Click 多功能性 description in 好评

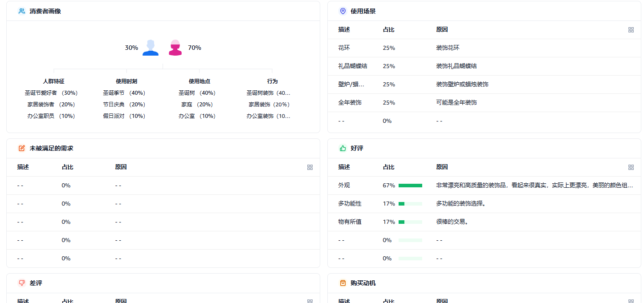pos(350,204)
